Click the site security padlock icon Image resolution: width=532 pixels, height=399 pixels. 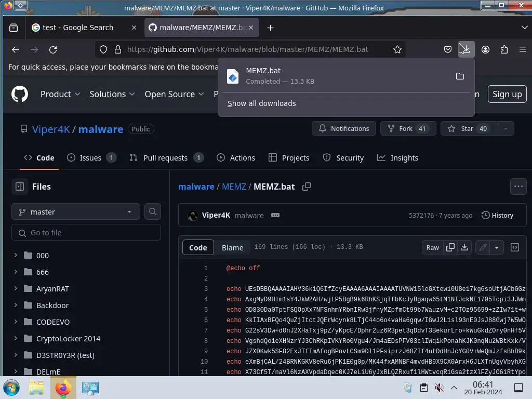pyautogui.click(x=118, y=49)
